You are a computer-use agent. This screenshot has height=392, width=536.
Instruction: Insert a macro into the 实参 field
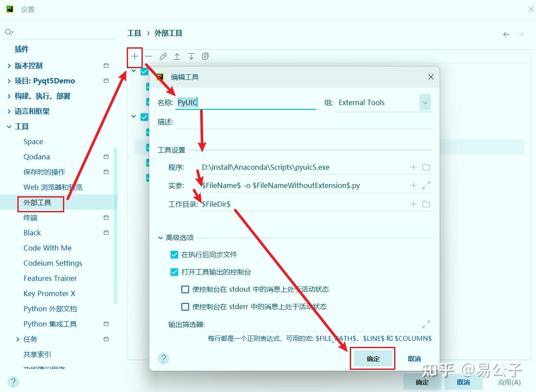pyautogui.click(x=412, y=185)
